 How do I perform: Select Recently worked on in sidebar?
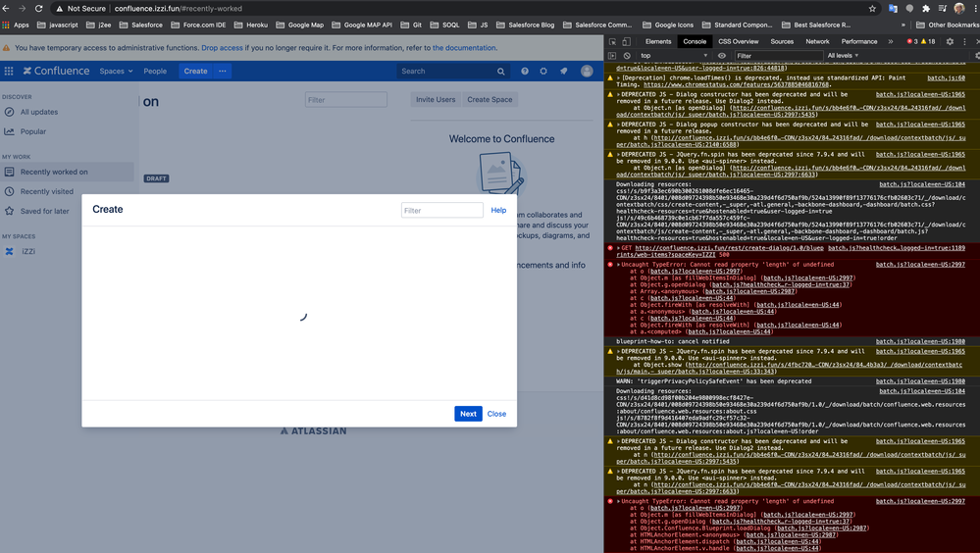pyautogui.click(x=67, y=172)
